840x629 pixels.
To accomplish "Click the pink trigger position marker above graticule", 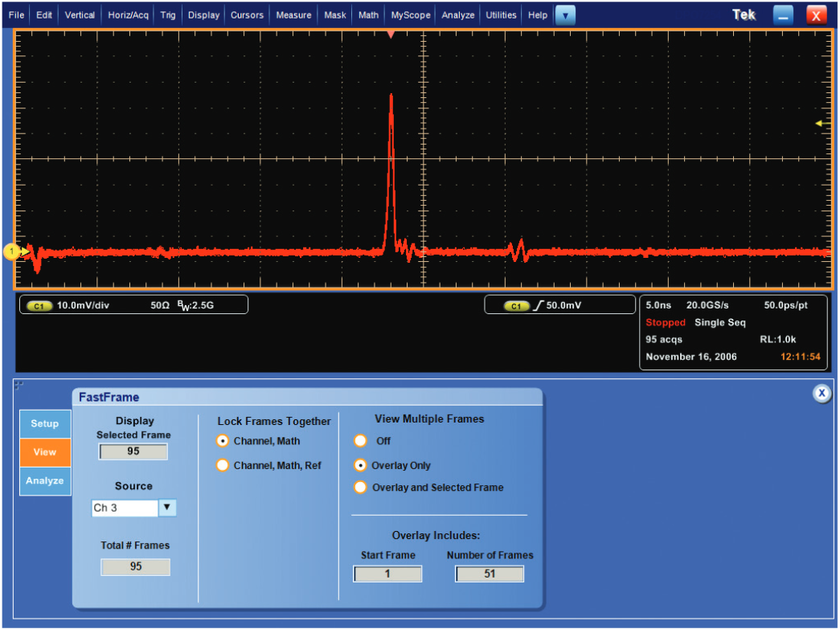I will [391, 35].
